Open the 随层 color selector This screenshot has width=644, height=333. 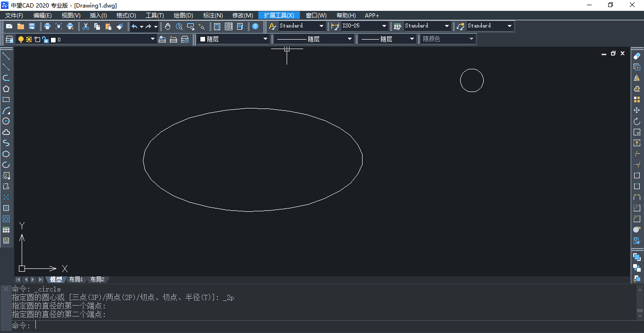coord(233,39)
